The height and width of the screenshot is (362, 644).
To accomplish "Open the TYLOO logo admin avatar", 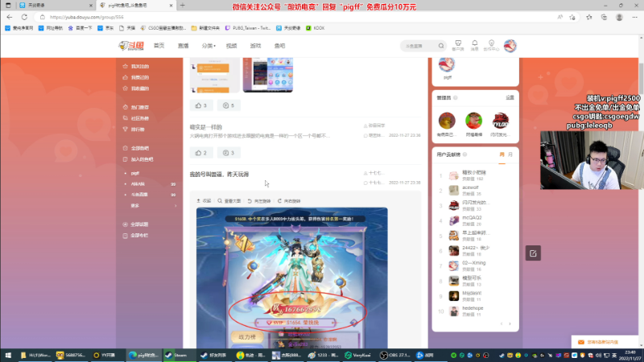I will click(x=500, y=121).
